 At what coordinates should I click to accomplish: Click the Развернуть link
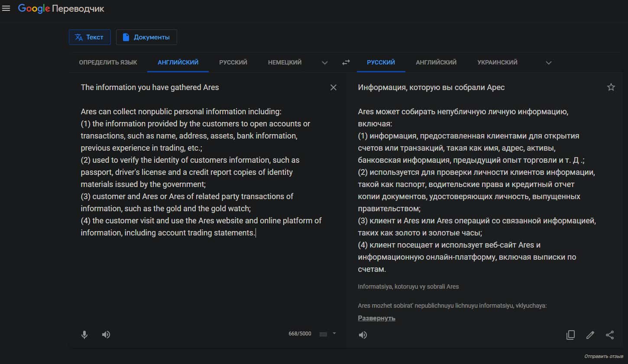376,318
